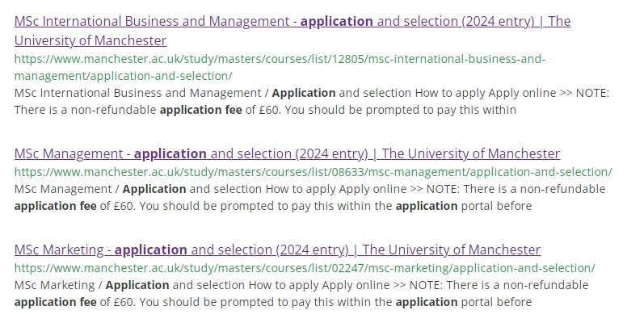The width and height of the screenshot is (644, 323).
Task: Click "(2024 entry)" in the MSc Marketing title
Action: (310, 250)
